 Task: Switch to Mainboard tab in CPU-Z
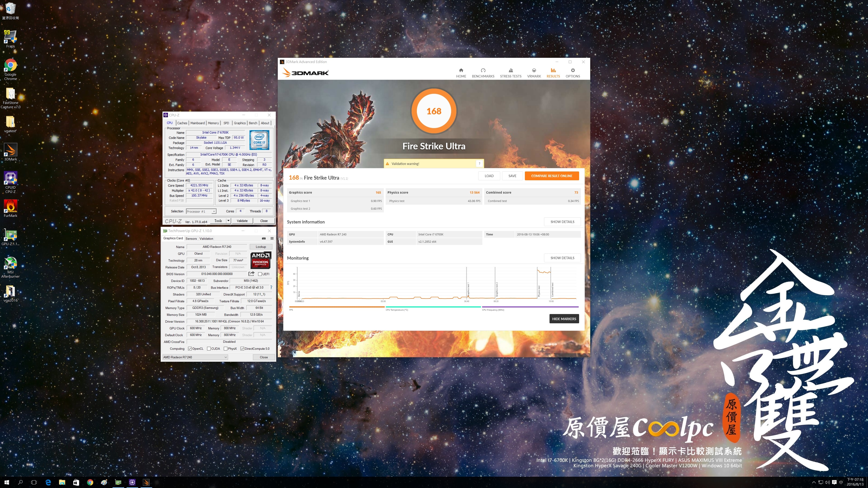click(x=198, y=123)
